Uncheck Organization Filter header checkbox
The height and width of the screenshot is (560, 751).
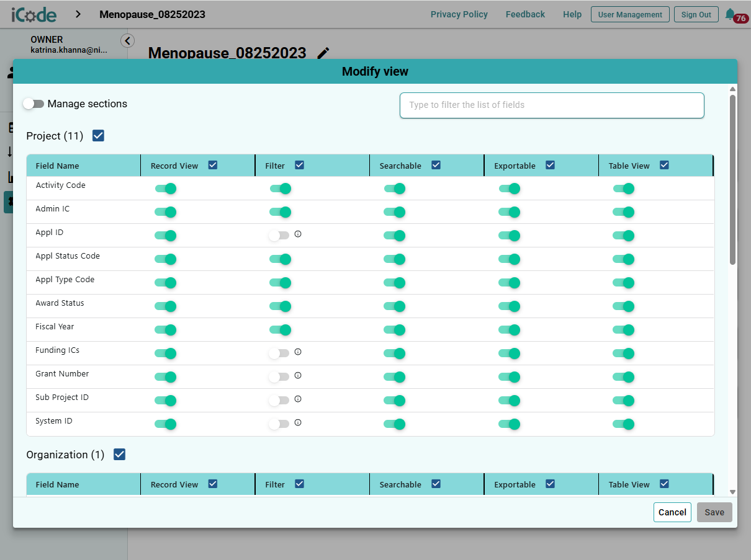click(299, 484)
